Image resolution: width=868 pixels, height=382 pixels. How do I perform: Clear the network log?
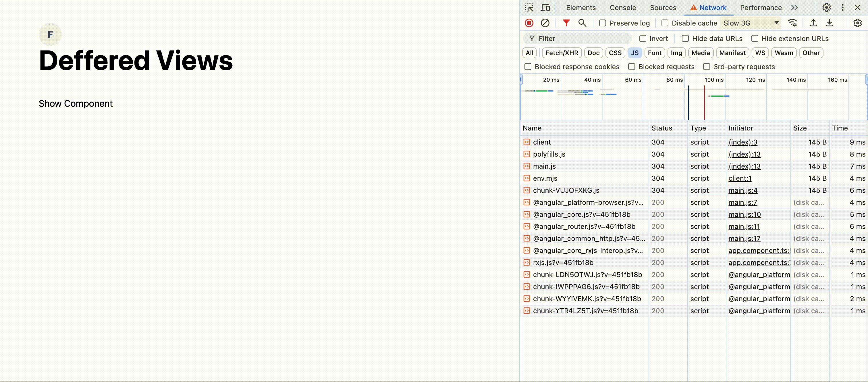coord(545,23)
